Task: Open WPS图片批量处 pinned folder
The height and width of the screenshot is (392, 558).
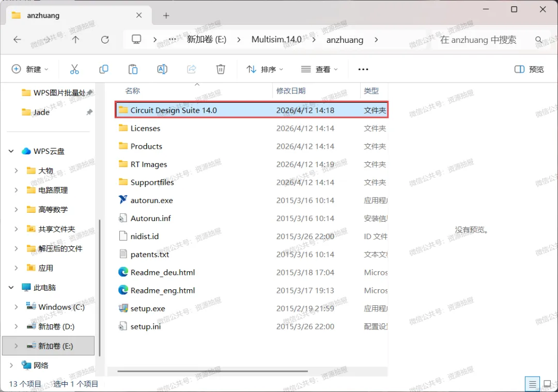Action: [53, 93]
